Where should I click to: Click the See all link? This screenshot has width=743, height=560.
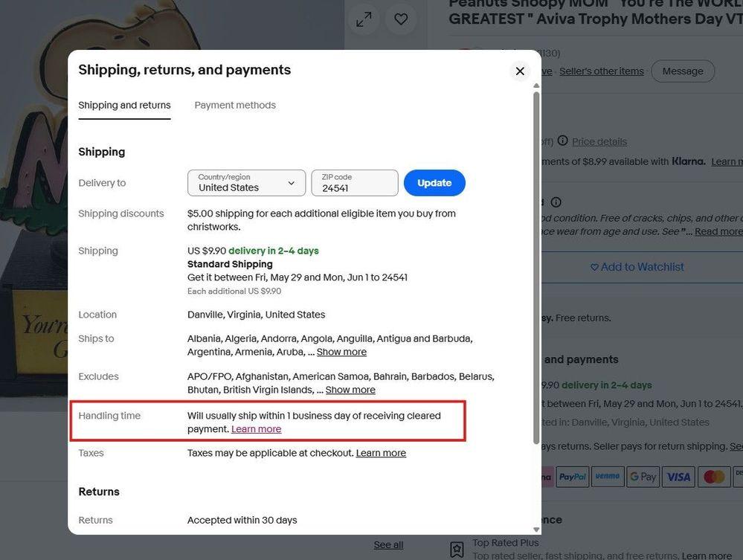pos(388,545)
